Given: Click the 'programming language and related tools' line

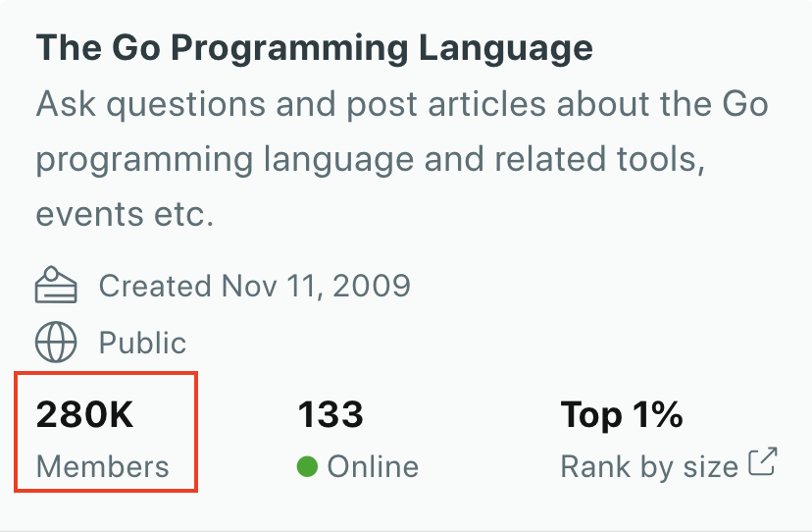Looking at the screenshot, I should 370,159.
